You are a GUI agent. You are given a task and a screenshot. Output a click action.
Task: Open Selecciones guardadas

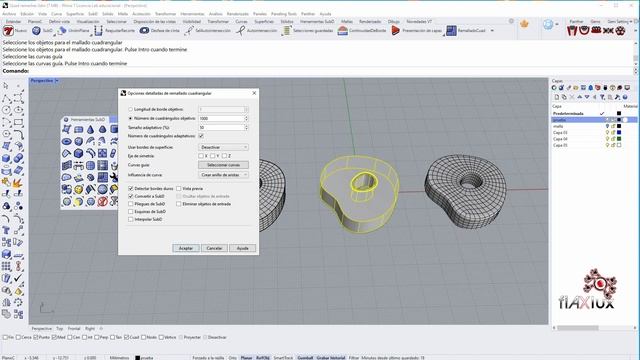tap(287, 31)
